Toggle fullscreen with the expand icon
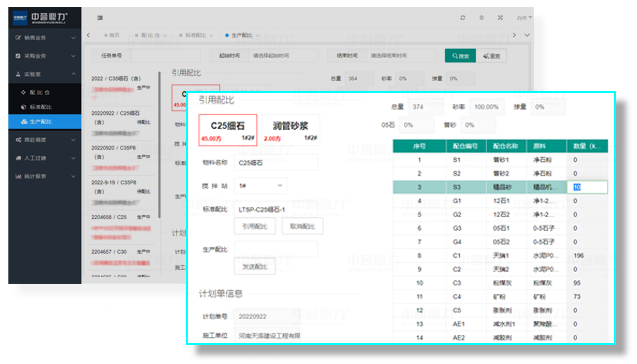This screenshot has width=637, height=364. point(500,18)
